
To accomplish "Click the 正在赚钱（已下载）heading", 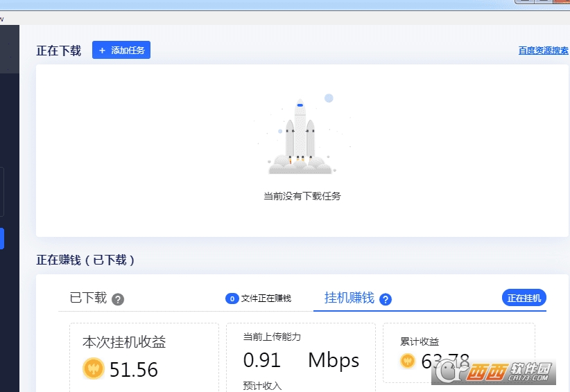I will coord(85,260).
